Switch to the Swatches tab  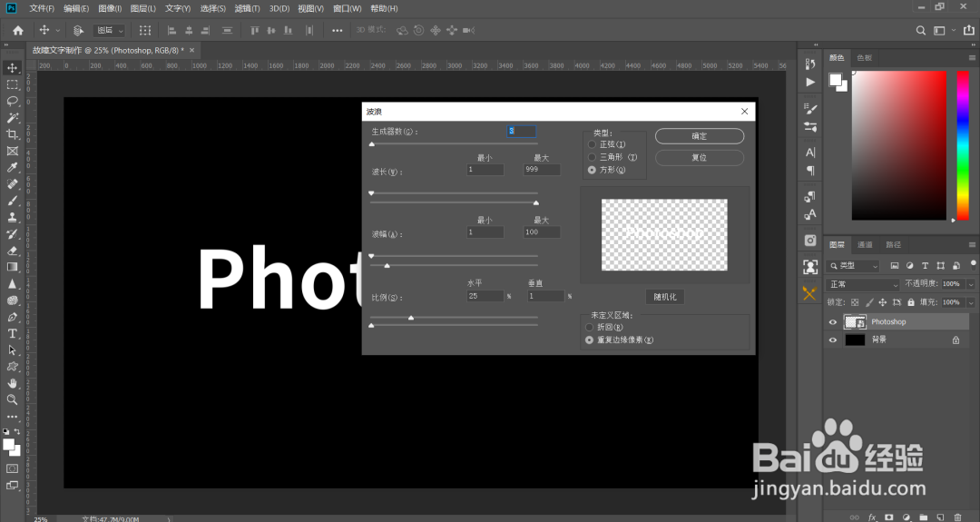[x=865, y=57]
